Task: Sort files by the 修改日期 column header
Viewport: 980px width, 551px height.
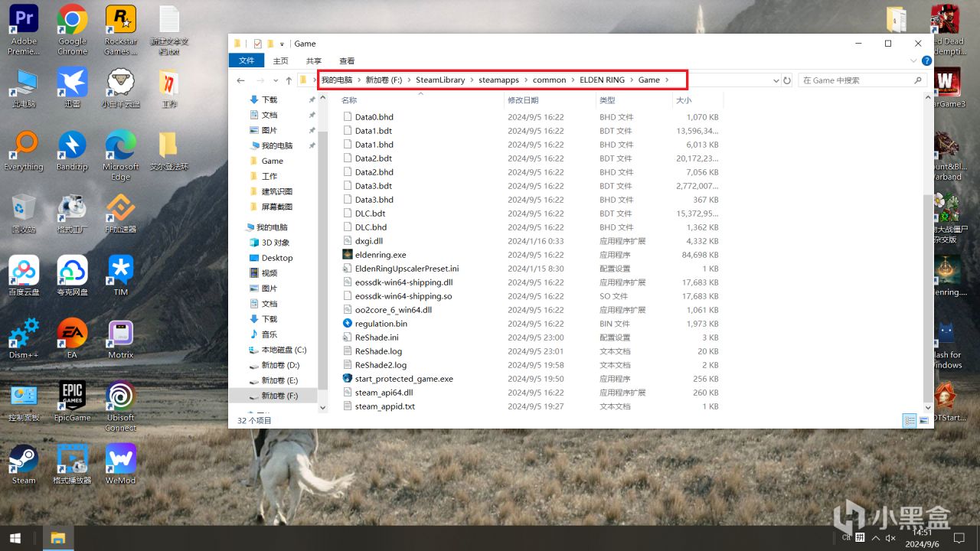Action: [x=549, y=100]
